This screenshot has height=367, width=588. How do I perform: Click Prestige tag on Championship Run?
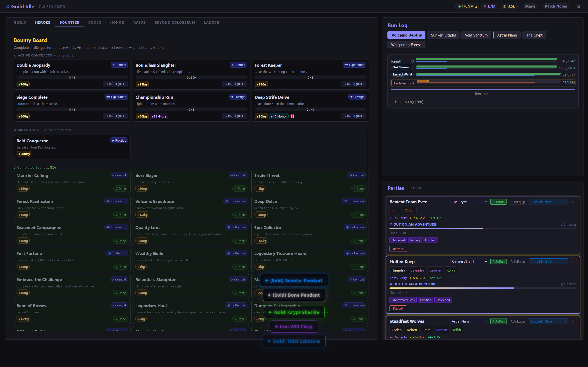[x=238, y=97]
